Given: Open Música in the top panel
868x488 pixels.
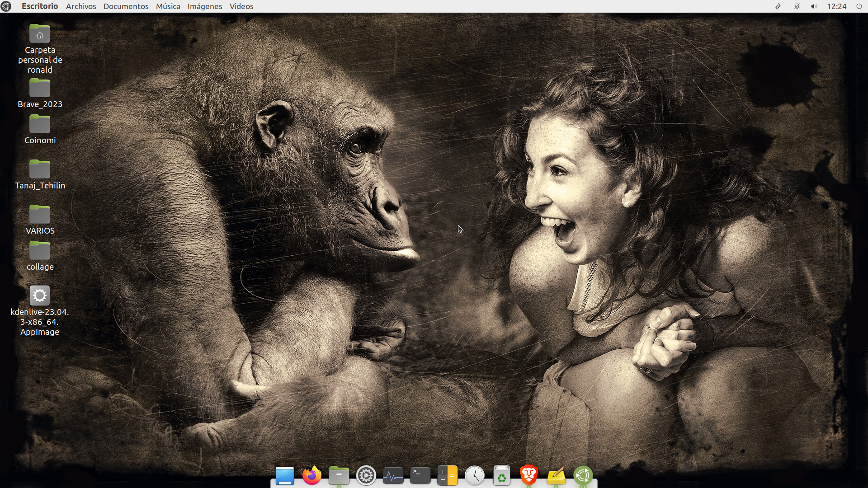Looking at the screenshot, I should click(x=168, y=6).
